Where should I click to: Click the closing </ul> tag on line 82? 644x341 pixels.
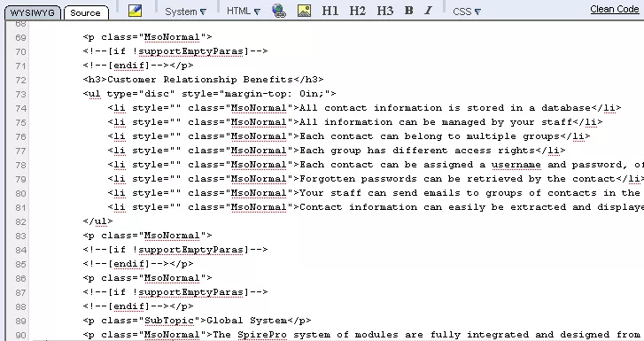(97, 221)
